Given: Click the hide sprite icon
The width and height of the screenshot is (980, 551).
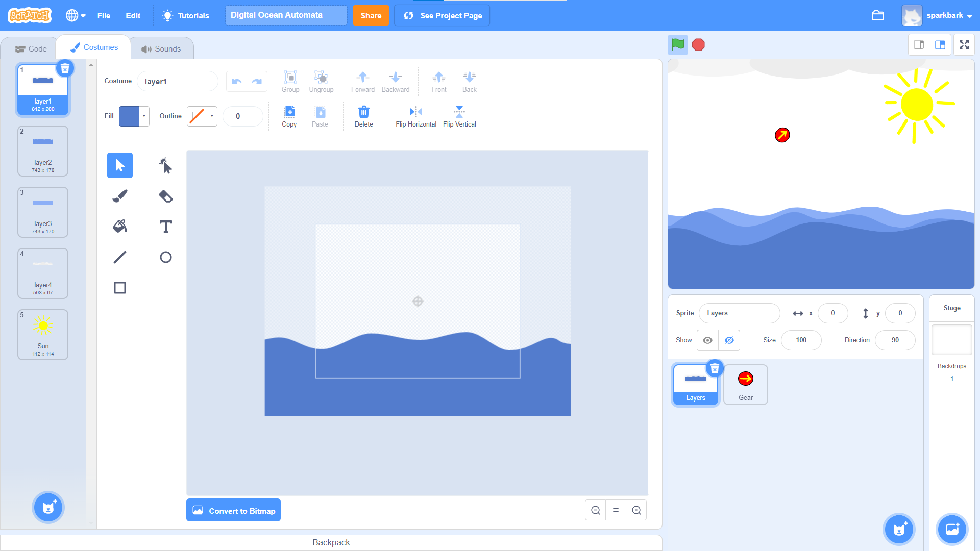Looking at the screenshot, I should point(729,340).
